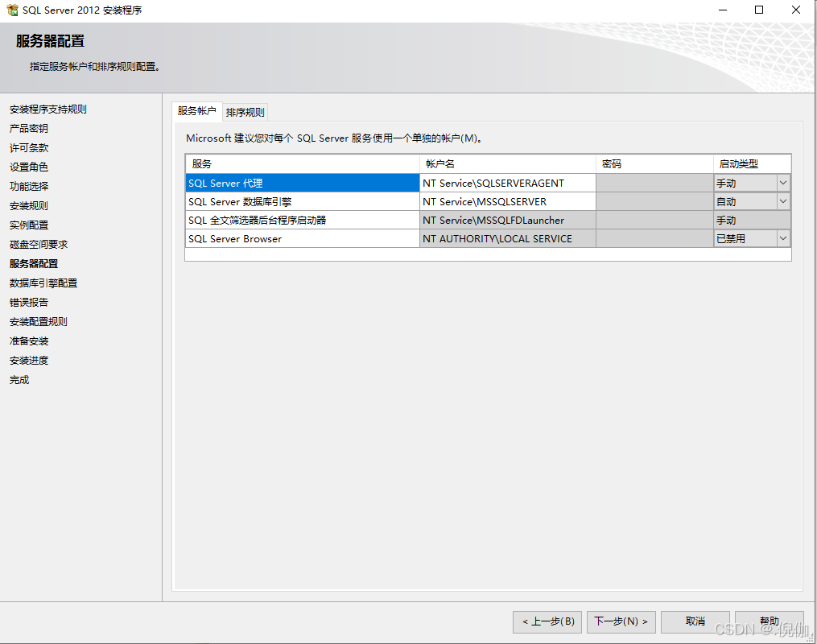
Task: Close the SQL Server 2012 setup window
Action: pos(796,10)
